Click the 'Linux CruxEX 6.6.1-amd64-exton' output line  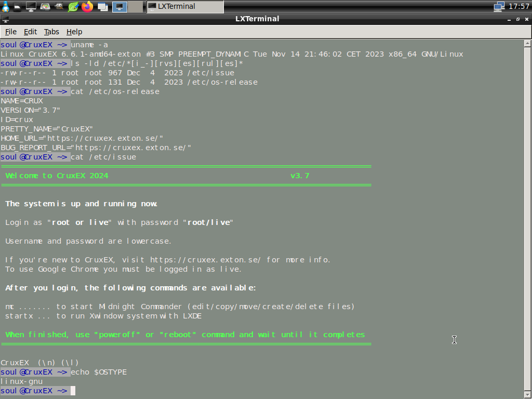[232, 54]
